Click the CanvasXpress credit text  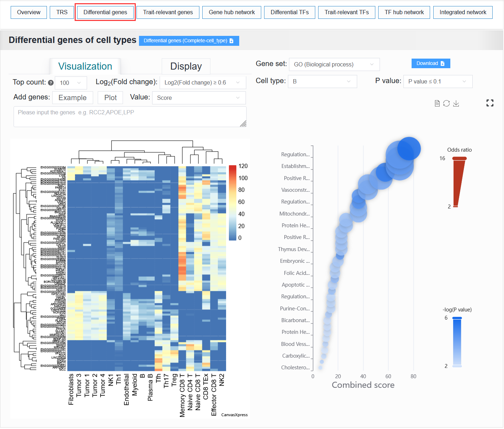tap(235, 415)
